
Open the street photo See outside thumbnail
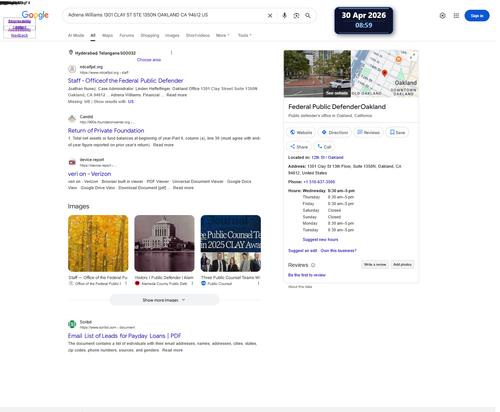(x=317, y=74)
